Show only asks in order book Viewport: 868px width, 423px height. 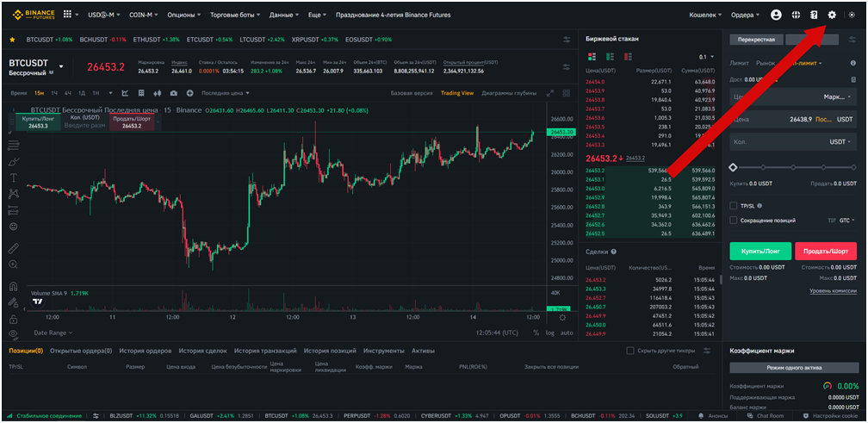628,57
